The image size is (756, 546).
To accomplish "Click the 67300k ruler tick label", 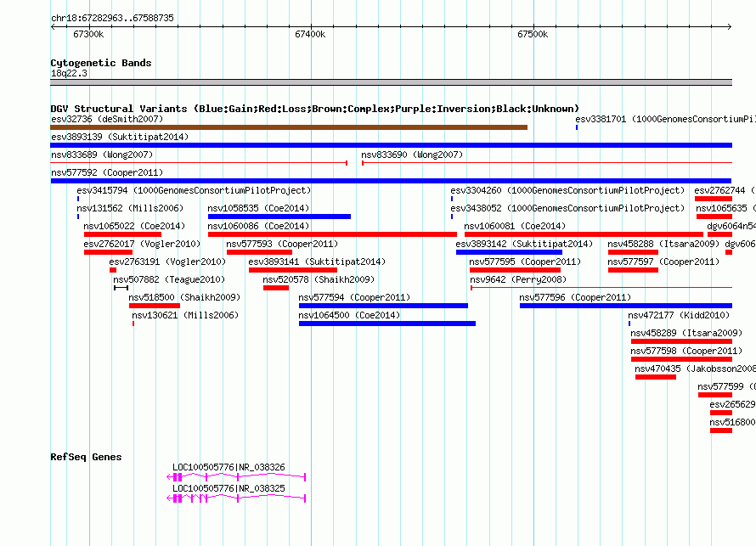I will click(x=88, y=34).
